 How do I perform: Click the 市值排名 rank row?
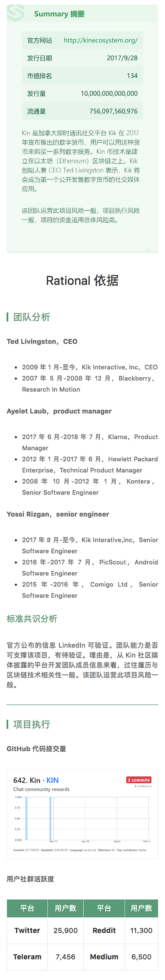tap(82, 76)
